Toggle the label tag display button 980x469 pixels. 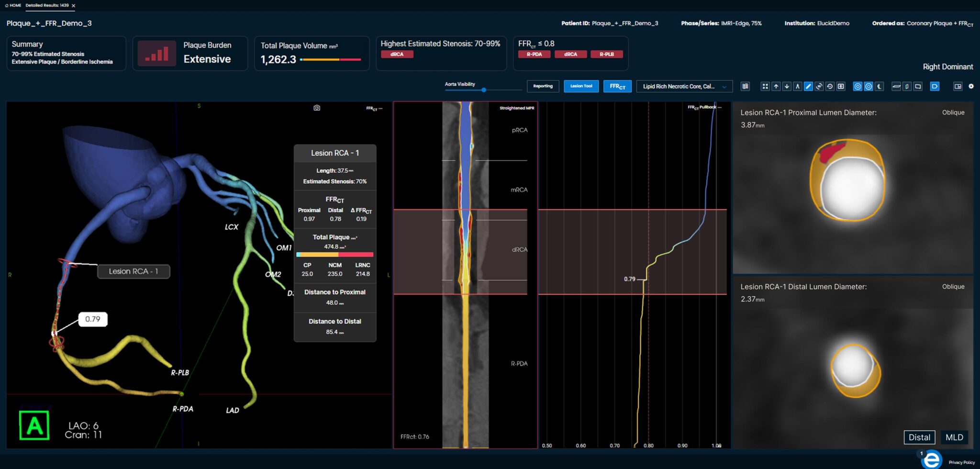tap(935, 87)
